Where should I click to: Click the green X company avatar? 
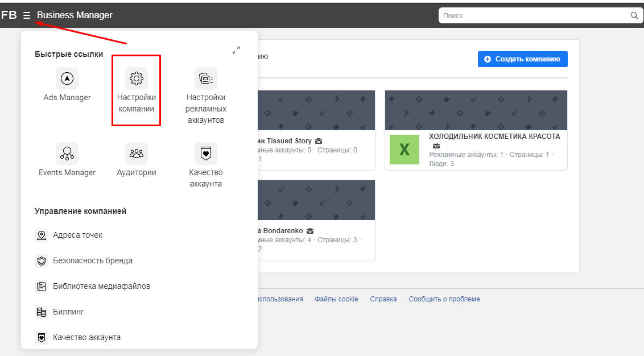click(x=404, y=150)
